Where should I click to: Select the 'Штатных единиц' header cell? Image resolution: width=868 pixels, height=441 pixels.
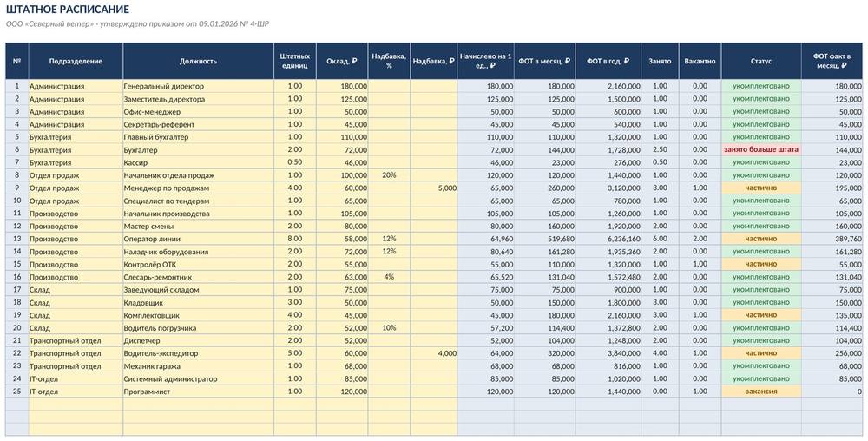[295, 61]
